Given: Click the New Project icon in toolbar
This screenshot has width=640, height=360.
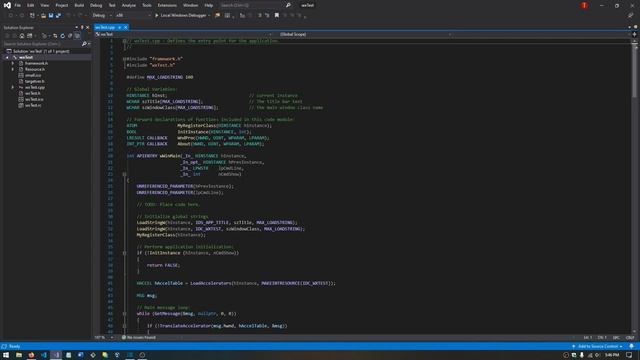Looking at the screenshot, I should [32, 16].
